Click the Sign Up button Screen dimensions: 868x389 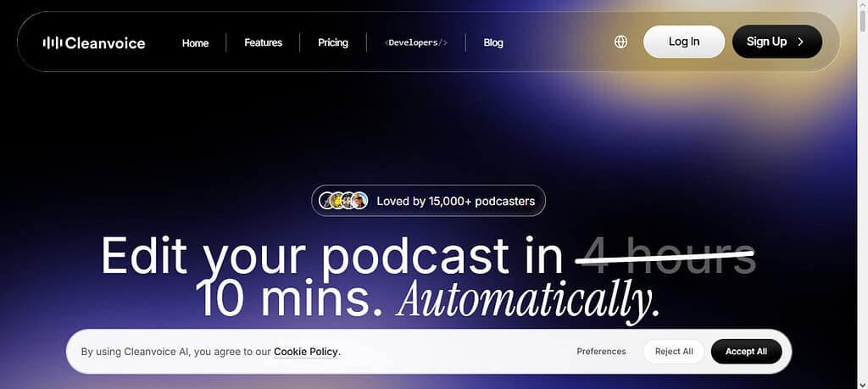tap(777, 42)
